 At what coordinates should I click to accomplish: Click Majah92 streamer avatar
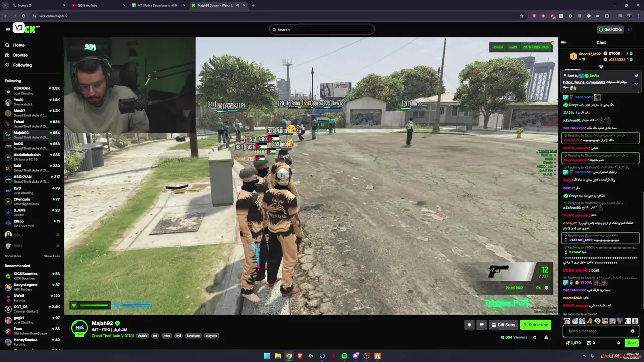pyautogui.click(x=79, y=328)
